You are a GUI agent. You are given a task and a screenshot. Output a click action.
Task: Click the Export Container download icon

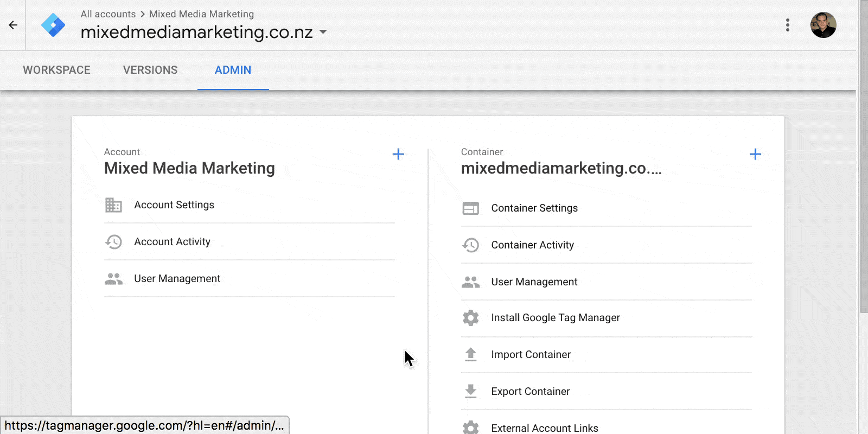[470, 391]
